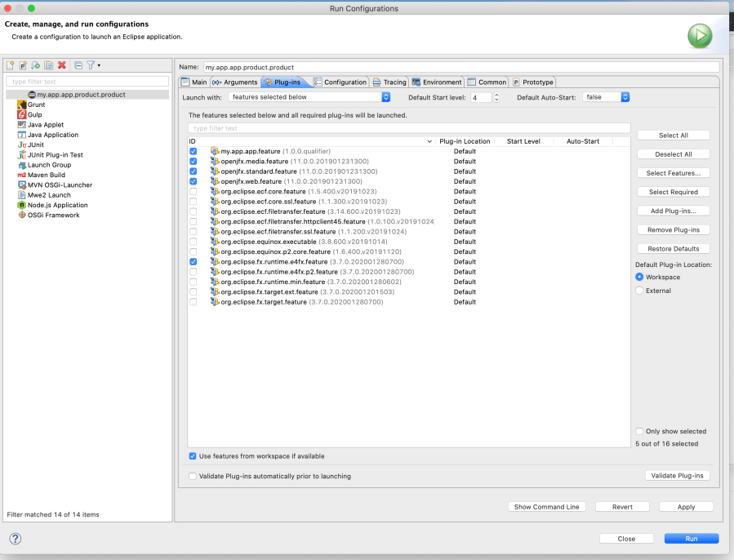Switch to the Arguments tab
This screenshot has width=734, height=560.
pyautogui.click(x=234, y=82)
